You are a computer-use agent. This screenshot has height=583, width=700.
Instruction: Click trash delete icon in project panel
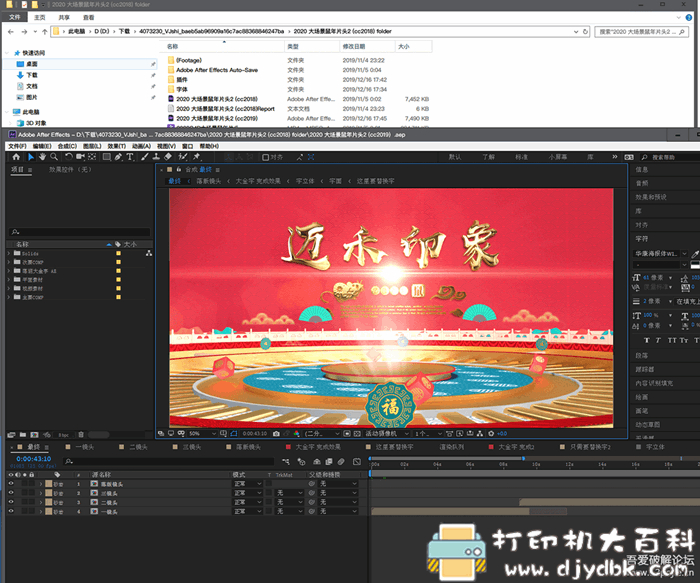(x=81, y=435)
